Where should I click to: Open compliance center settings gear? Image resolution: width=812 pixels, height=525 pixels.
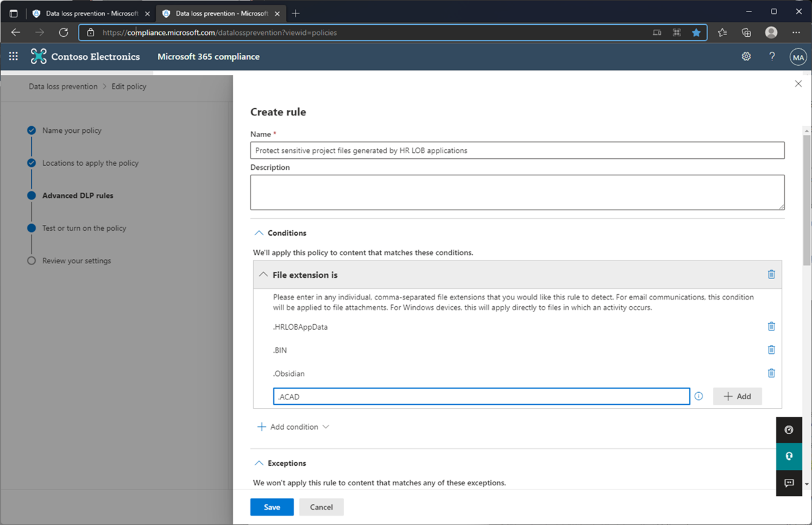point(745,56)
